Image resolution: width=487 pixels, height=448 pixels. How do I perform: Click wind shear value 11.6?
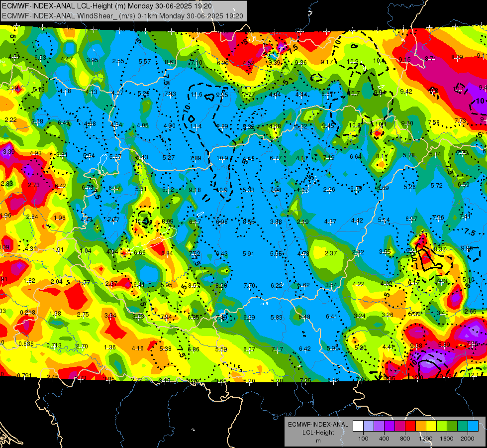pos(196,95)
